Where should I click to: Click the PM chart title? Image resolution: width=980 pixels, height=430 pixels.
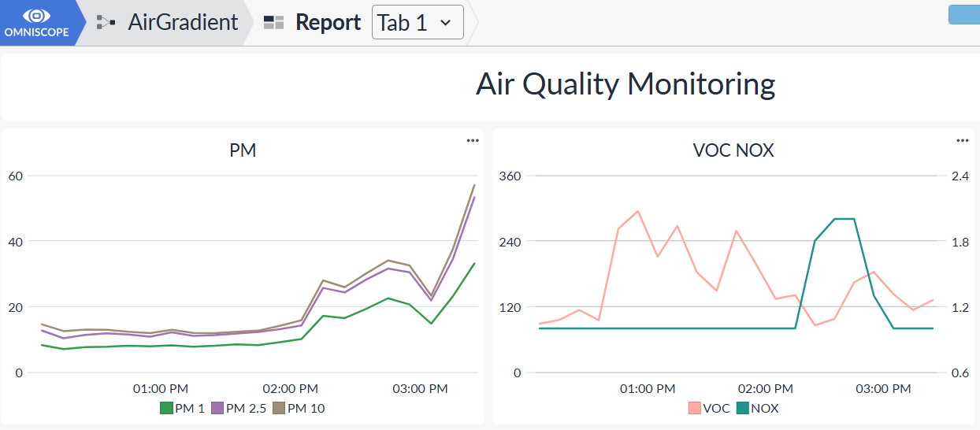(243, 150)
